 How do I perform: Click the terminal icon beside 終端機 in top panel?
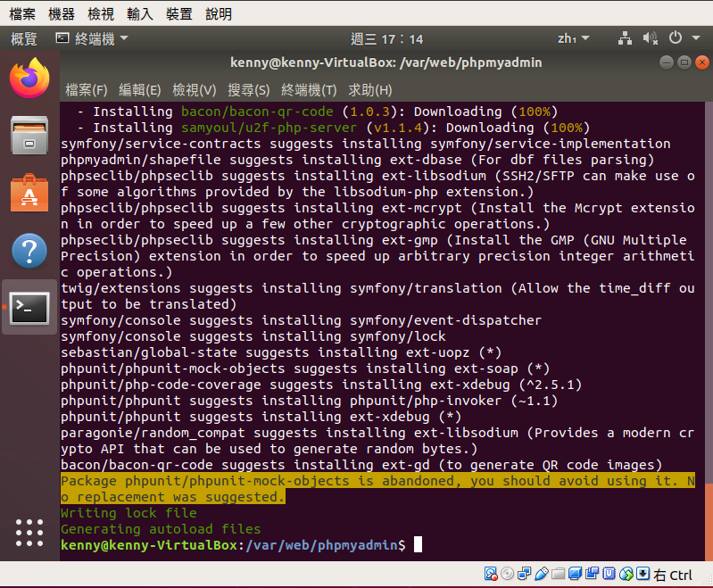click(62, 38)
